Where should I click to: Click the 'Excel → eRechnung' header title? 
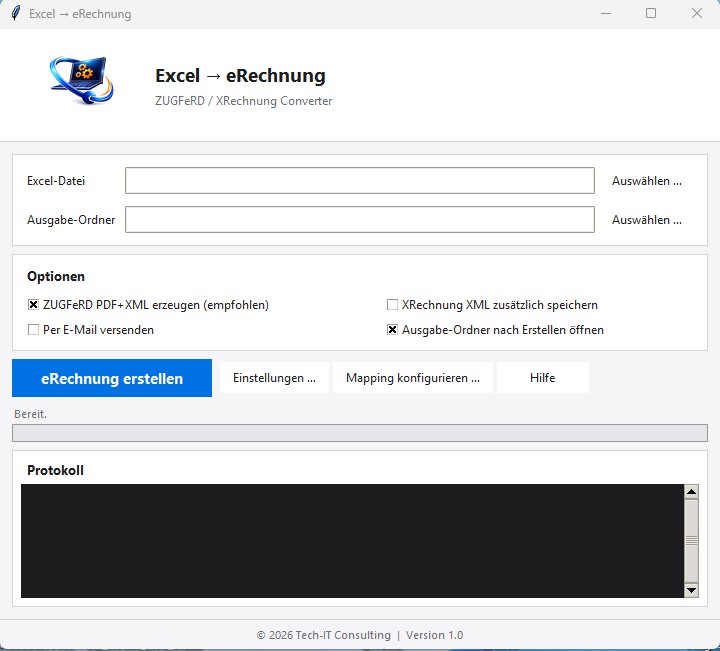tap(240, 76)
